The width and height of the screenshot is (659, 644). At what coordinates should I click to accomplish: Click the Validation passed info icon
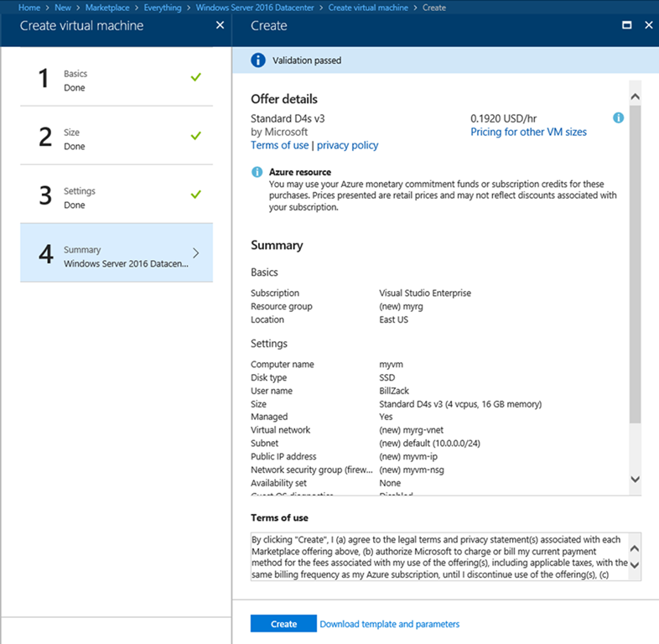click(x=259, y=60)
